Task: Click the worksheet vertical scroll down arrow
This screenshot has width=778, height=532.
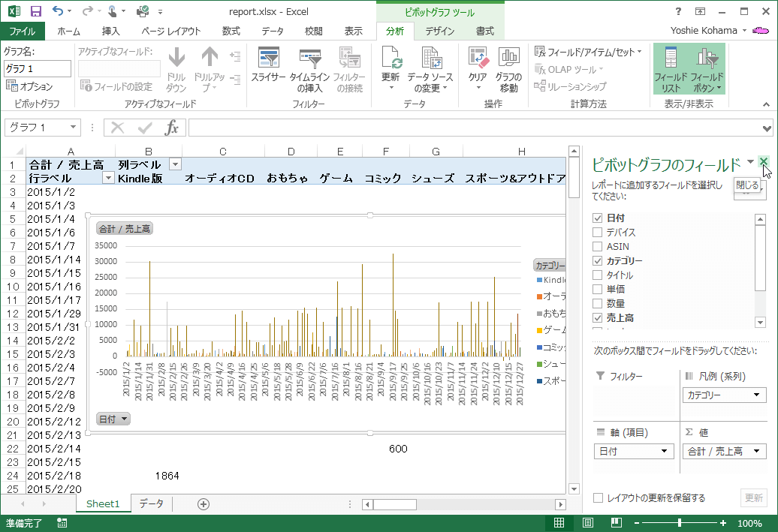Action: click(x=574, y=489)
